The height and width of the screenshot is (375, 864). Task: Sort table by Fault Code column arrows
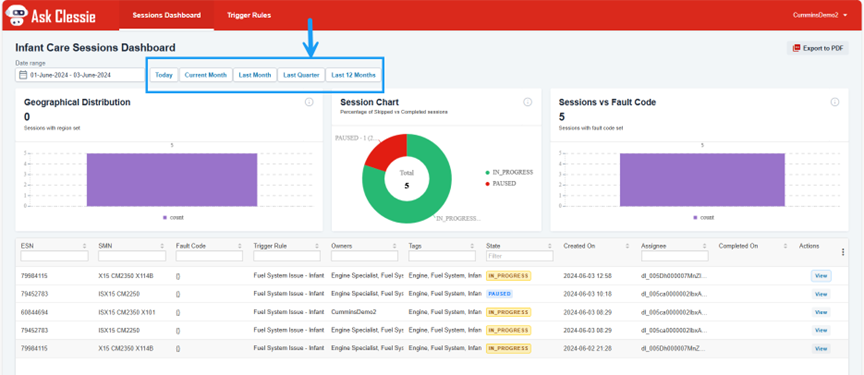[x=239, y=246]
